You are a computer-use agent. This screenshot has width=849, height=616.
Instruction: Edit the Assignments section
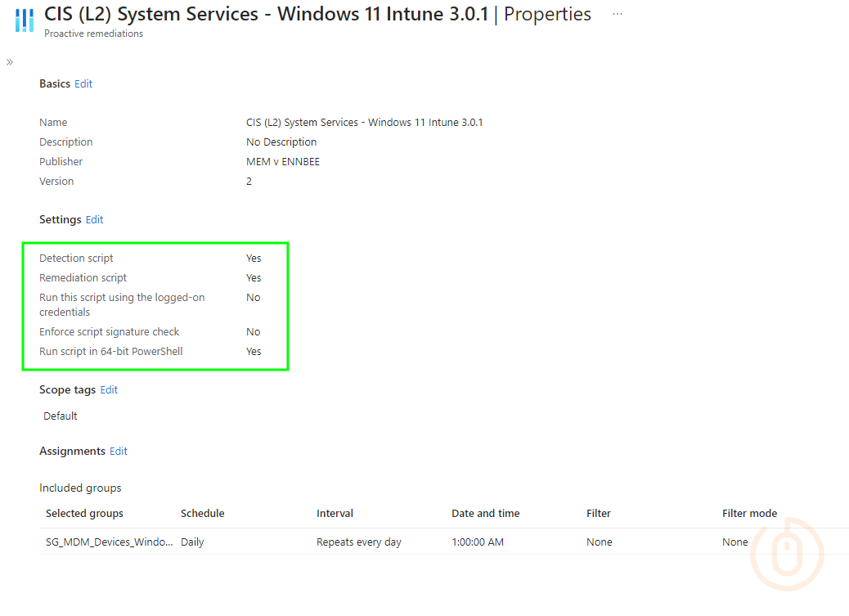coord(118,451)
